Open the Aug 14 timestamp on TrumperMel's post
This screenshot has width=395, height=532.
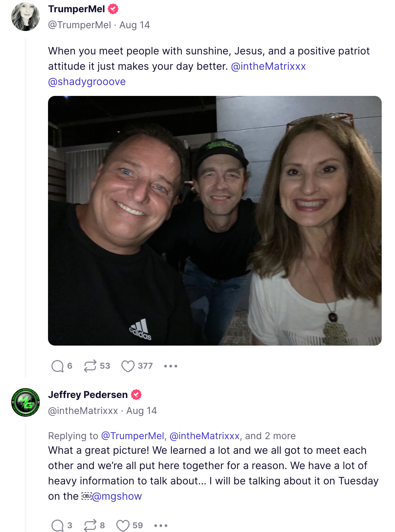coord(135,25)
